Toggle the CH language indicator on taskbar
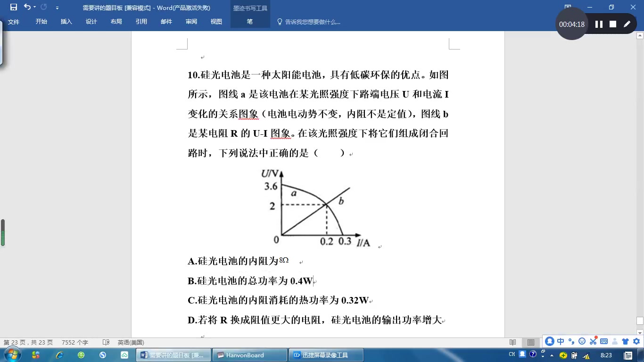 (x=512, y=354)
